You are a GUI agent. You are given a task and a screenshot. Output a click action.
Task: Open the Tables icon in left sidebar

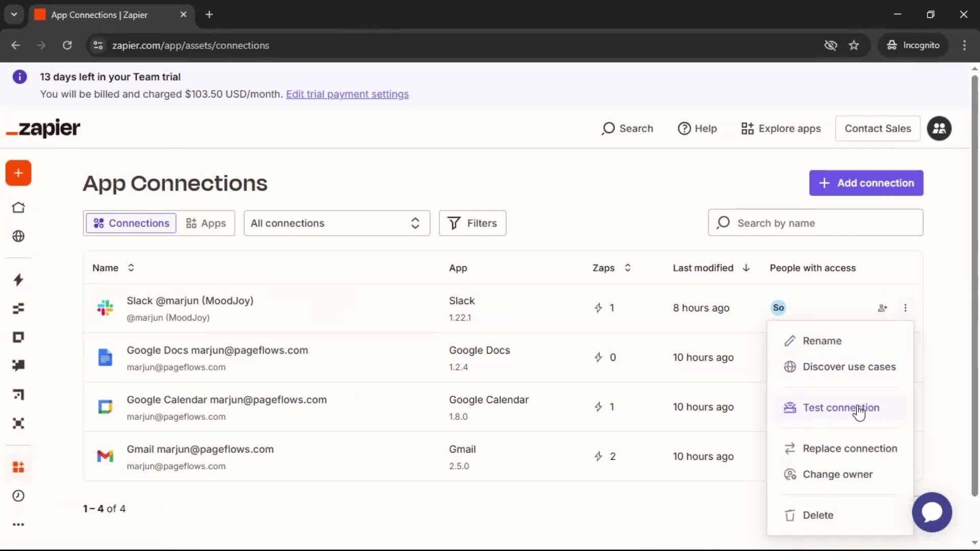coord(18,309)
